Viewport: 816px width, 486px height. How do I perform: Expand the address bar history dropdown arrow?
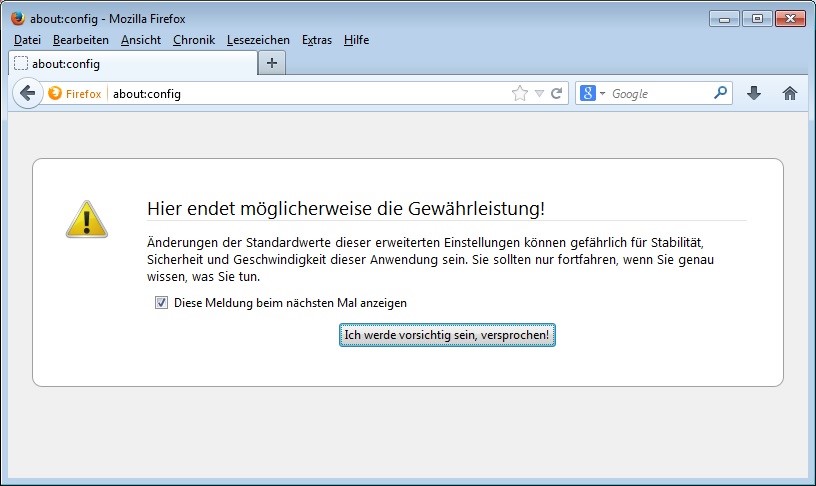[x=539, y=93]
